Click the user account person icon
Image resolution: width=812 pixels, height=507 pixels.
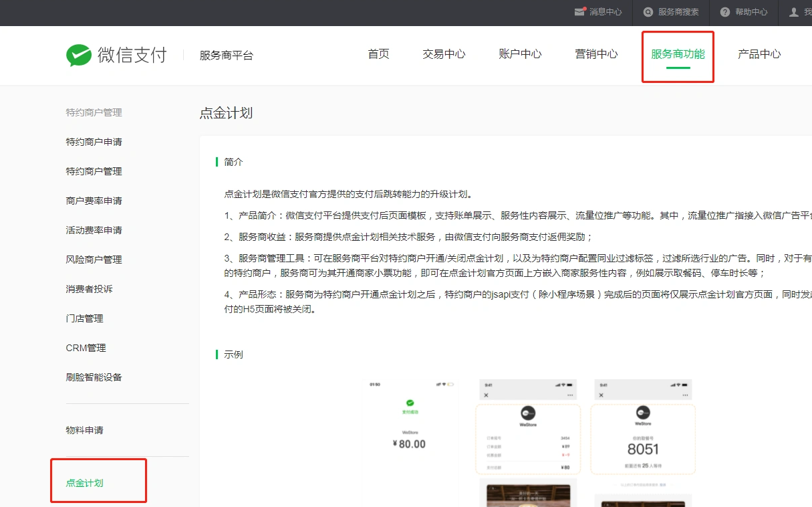point(794,12)
